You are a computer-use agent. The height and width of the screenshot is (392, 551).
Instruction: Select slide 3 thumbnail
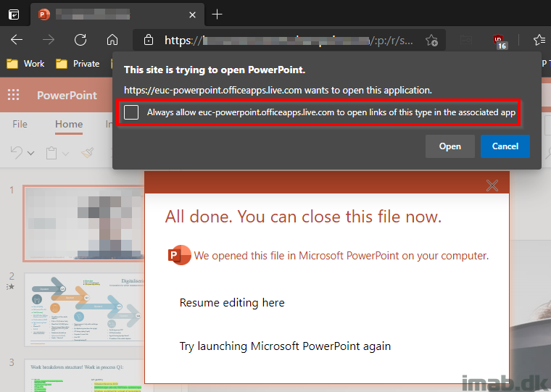(84, 375)
